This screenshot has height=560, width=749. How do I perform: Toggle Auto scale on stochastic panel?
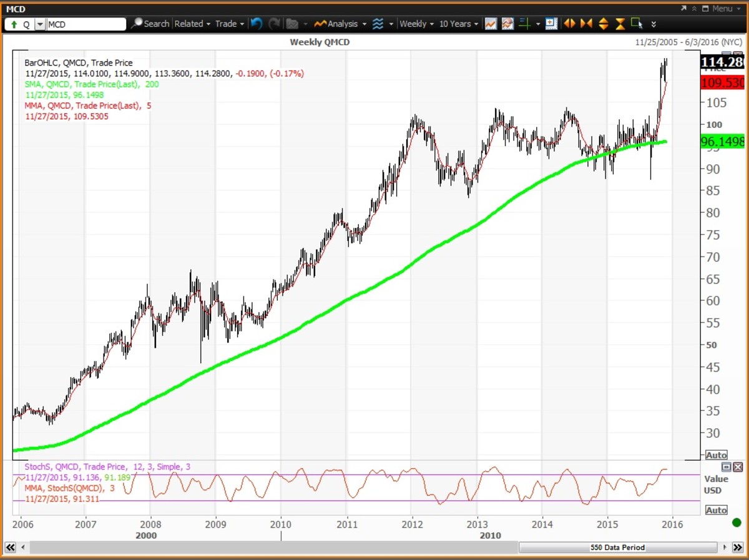coord(716,510)
